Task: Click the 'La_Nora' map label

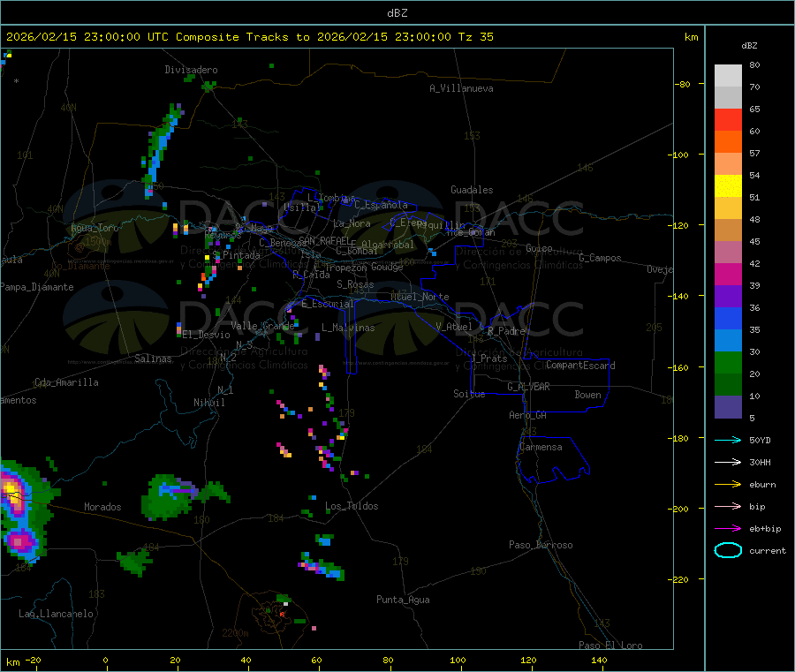Action: [x=352, y=223]
